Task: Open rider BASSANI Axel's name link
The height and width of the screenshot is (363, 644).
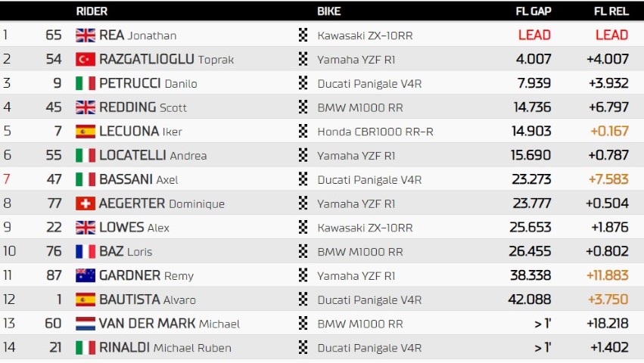Action: click(x=138, y=179)
